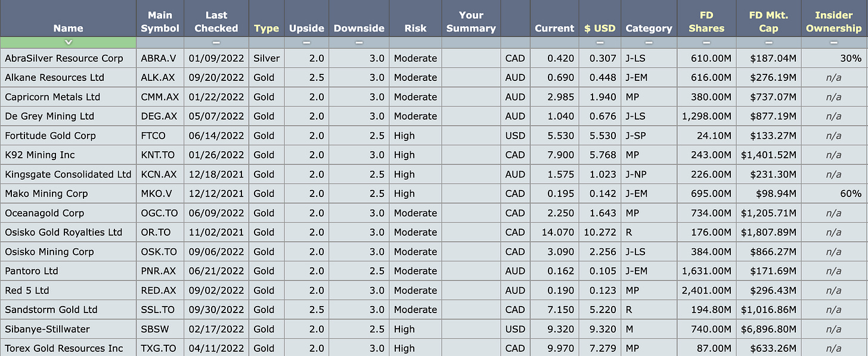Select Osisko Gold Royalties Ltd name cell
The image size is (868, 356).
[x=63, y=232]
